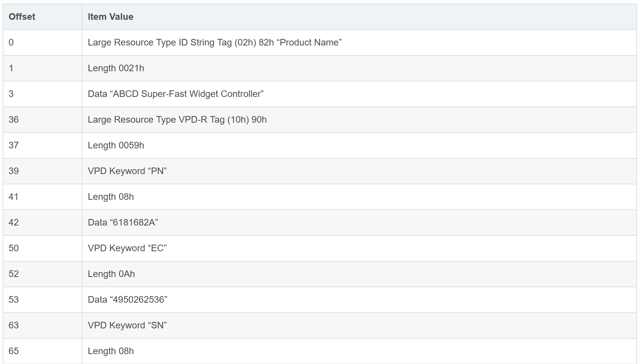
Task: Click the VPD Keyword "PN" cell
Action: click(x=127, y=171)
